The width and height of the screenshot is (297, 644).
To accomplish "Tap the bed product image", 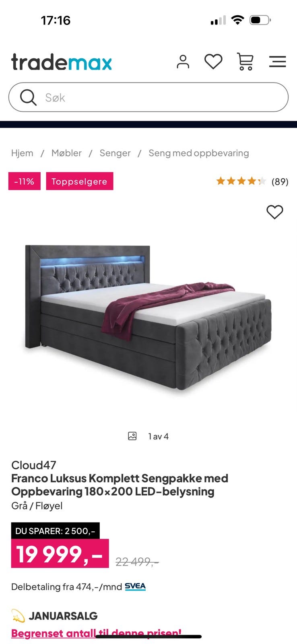I will (148, 316).
